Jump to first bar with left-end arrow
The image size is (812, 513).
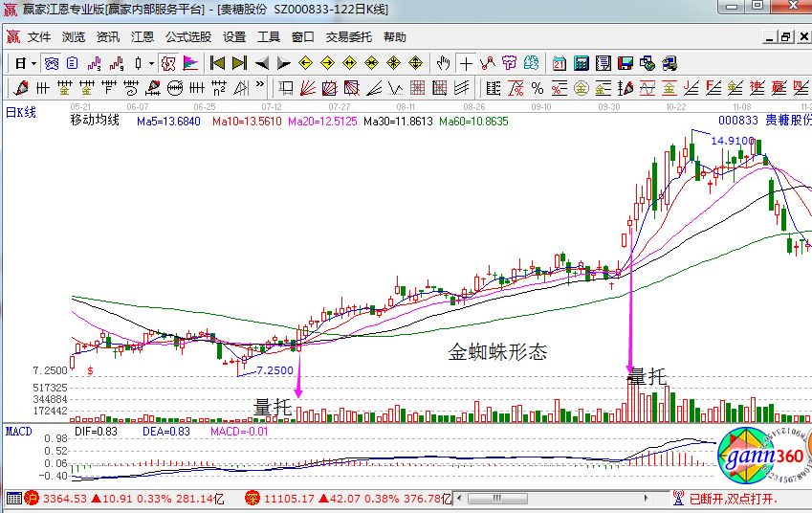click(217, 63)
